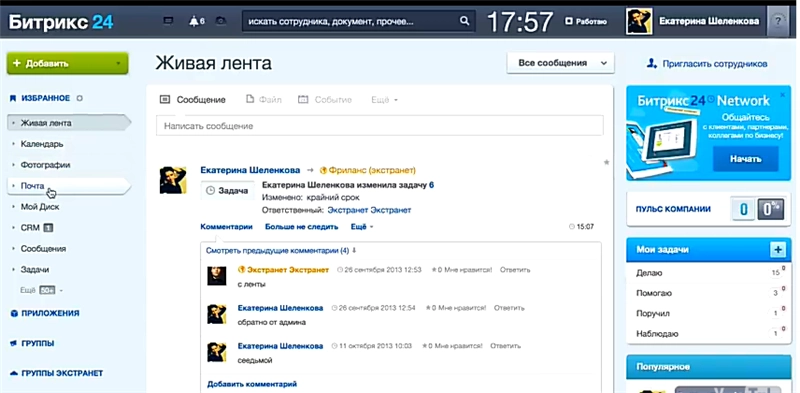This screenshot has height=393, width=800.
Task: Open the camera icon in top bar
Action: click(221, 21)
